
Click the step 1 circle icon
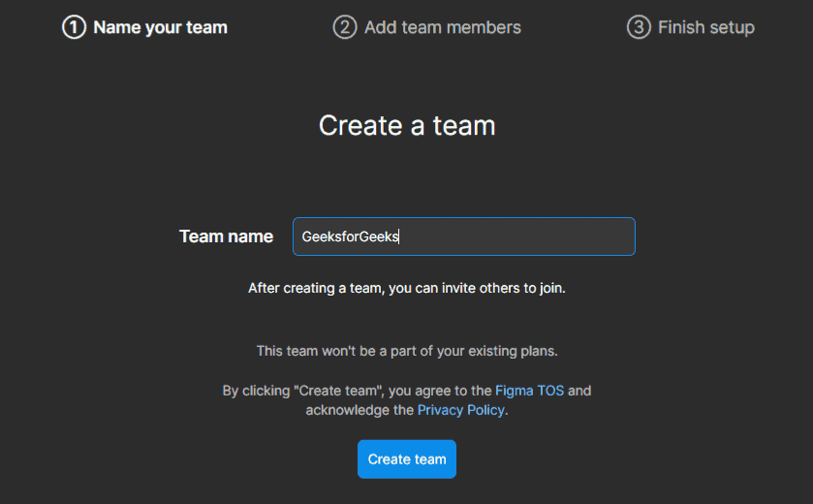[x=74, y=27]
